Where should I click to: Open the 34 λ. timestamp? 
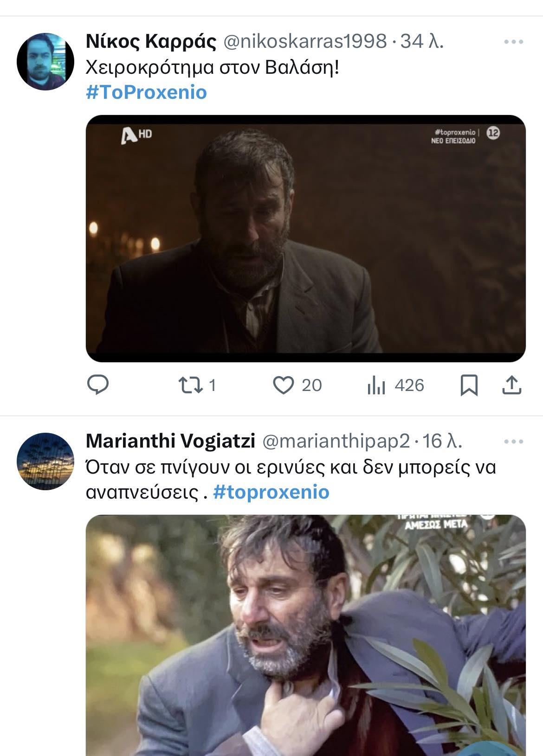422,42
